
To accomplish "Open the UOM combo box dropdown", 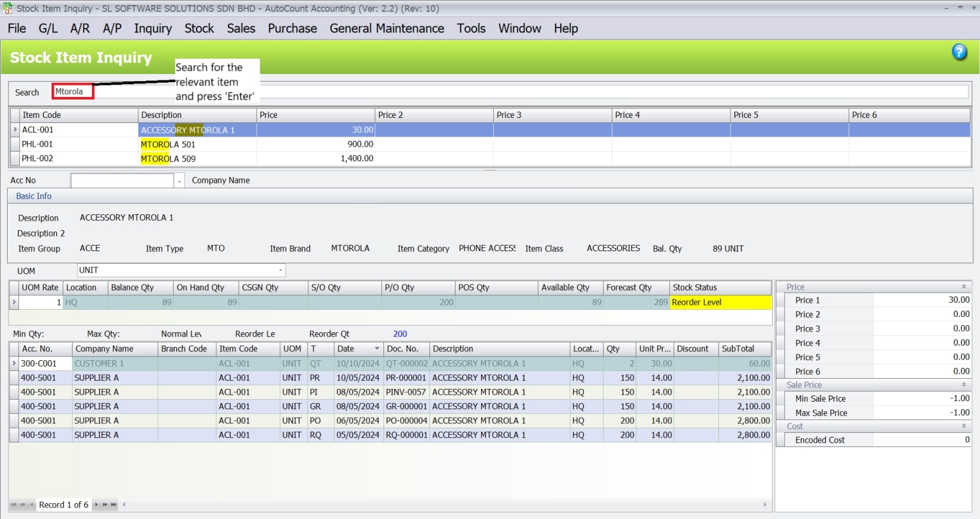I will pos(281,270).
